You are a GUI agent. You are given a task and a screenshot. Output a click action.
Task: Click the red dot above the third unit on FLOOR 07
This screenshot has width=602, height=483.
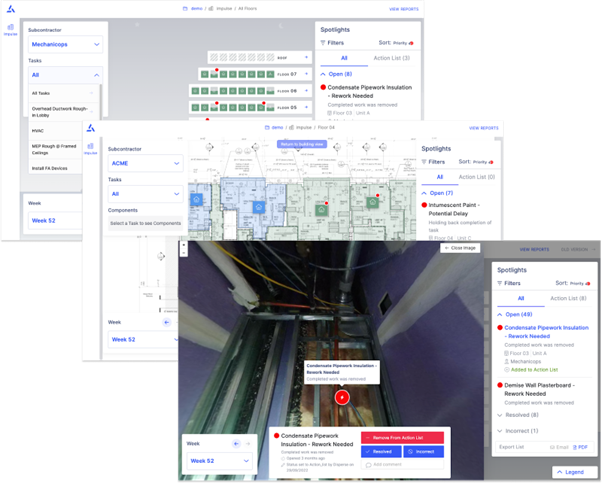[x=217, y=70]
